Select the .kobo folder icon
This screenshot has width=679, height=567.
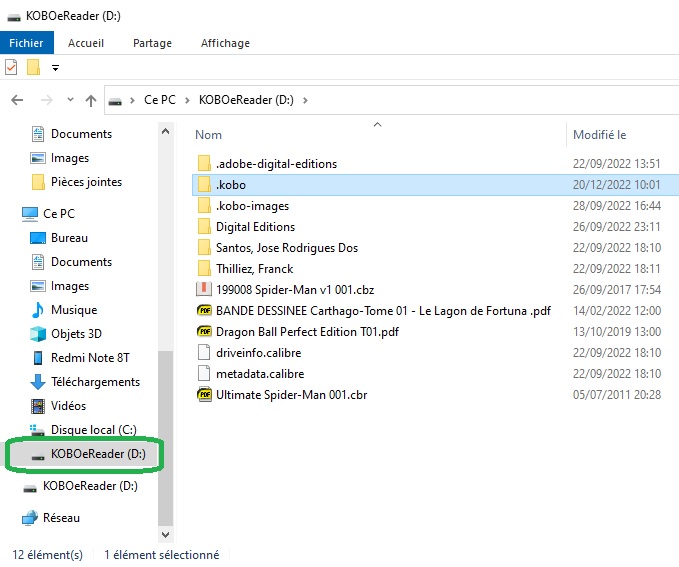click(204, 185)
